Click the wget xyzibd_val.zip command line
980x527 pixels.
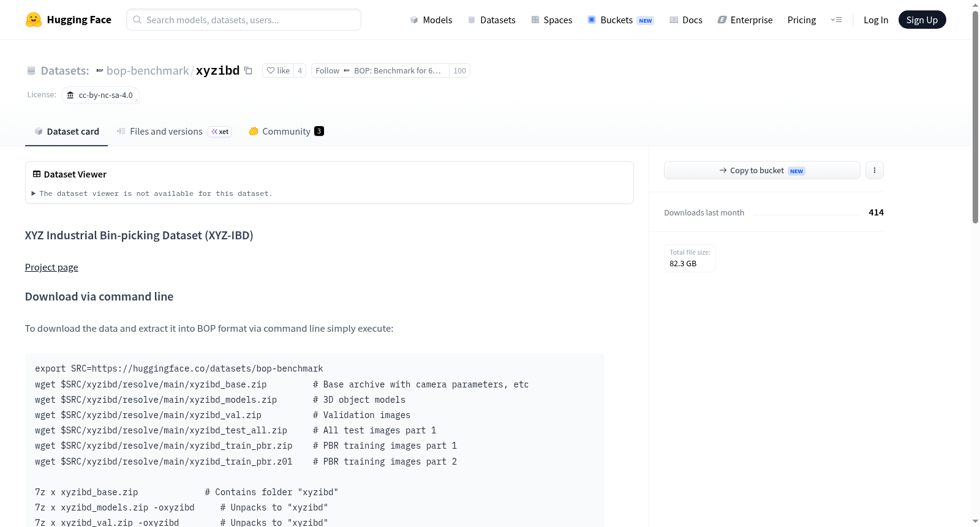coord(222,415)
